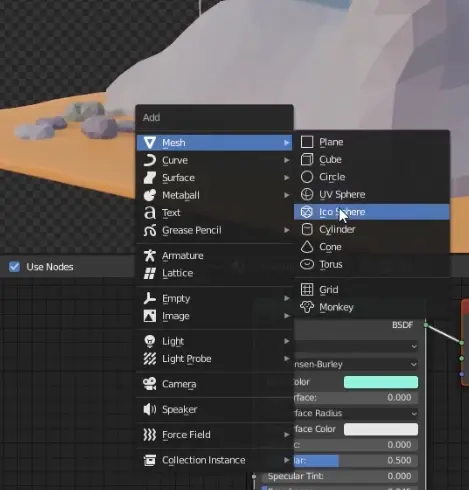Choose UV Sphere from the Mesh submenu

pyautogui.click(x=371, y=194)
